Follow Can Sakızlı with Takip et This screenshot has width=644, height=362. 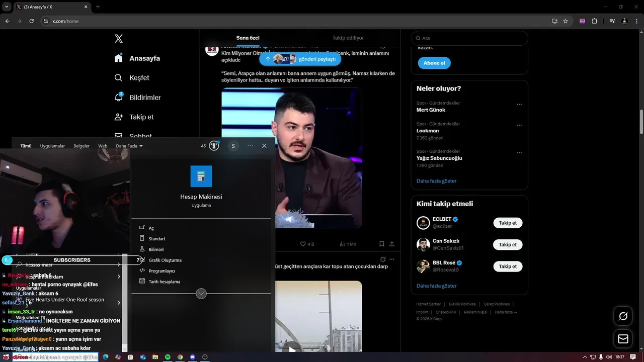(x=508, y=245)
